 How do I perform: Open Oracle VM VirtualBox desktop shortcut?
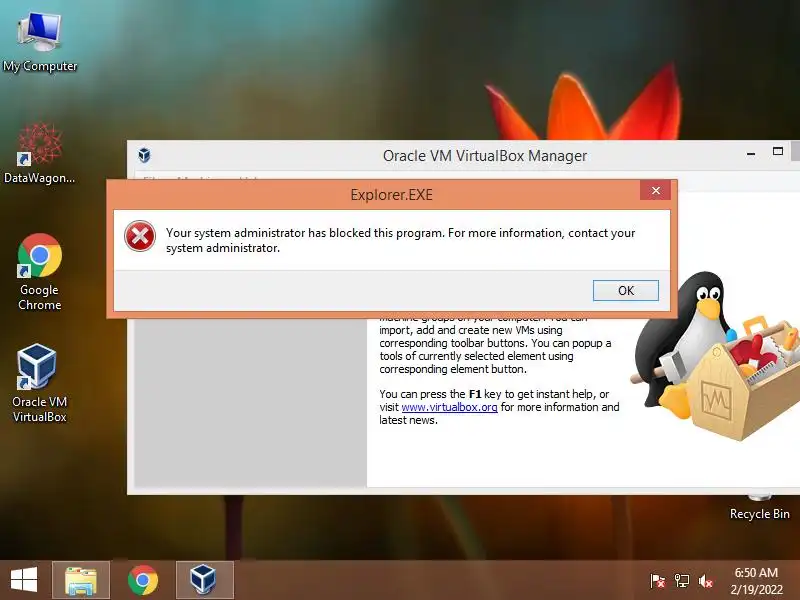(39, 384)
